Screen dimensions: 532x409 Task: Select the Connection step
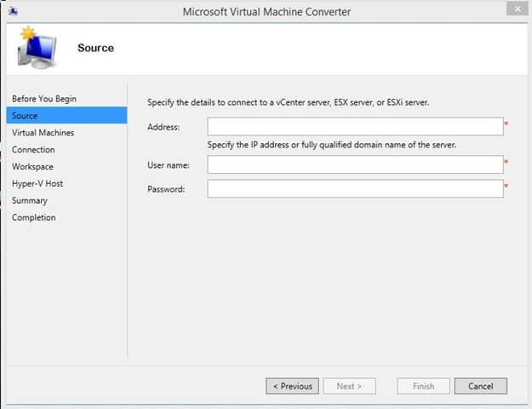click(x=33, y=149)
